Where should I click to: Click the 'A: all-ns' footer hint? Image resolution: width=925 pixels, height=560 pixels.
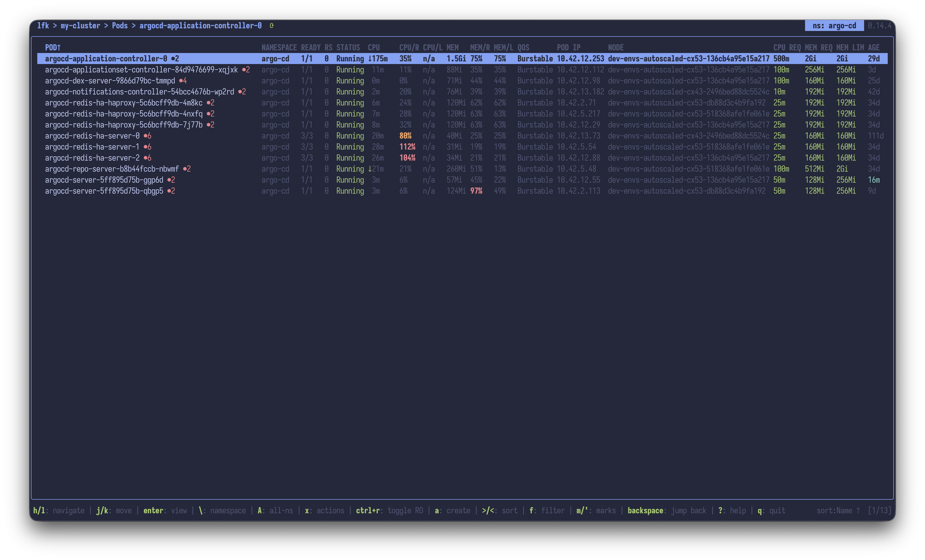(275, 510)
